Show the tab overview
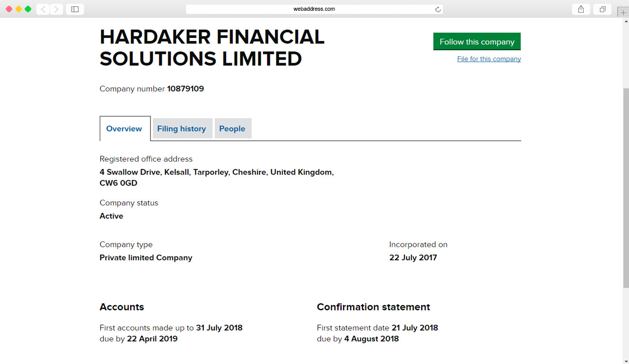 pyautogui.click(x=603, y=9)
